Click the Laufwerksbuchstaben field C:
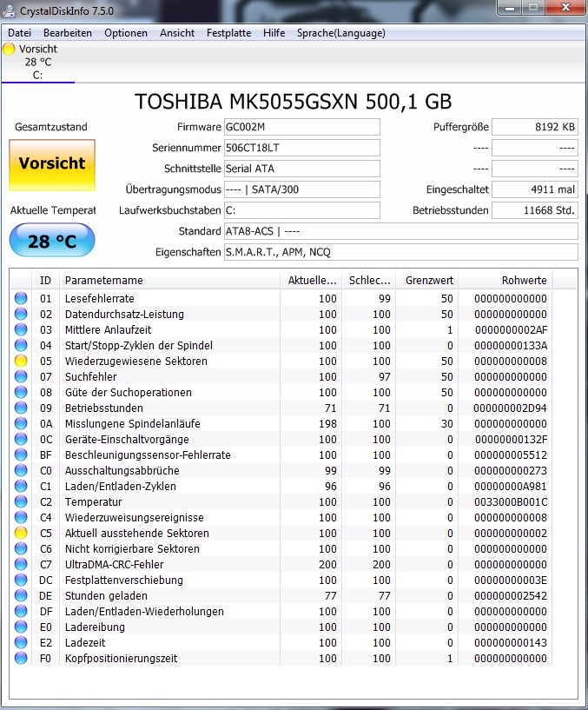Viewport: 588px width, 710px height. point(302,210)
